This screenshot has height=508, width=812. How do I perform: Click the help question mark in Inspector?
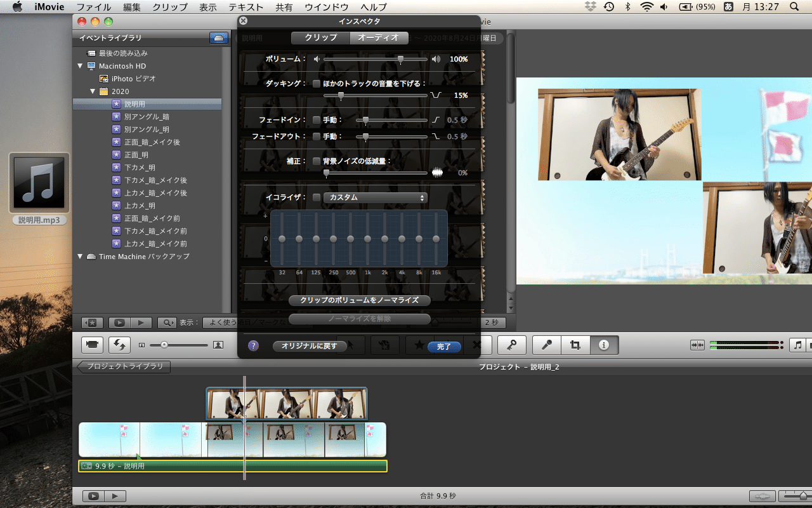[253, 346]
